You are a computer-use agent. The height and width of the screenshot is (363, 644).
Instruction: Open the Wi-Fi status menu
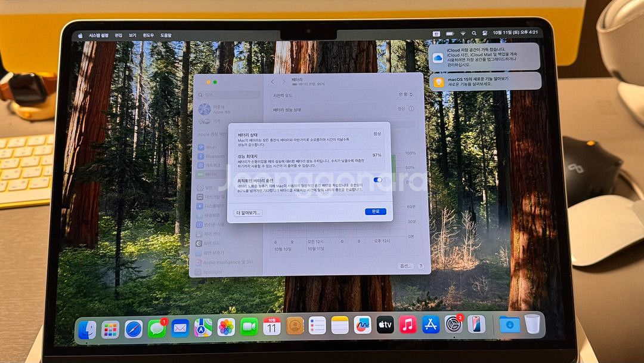coord(463,33)
